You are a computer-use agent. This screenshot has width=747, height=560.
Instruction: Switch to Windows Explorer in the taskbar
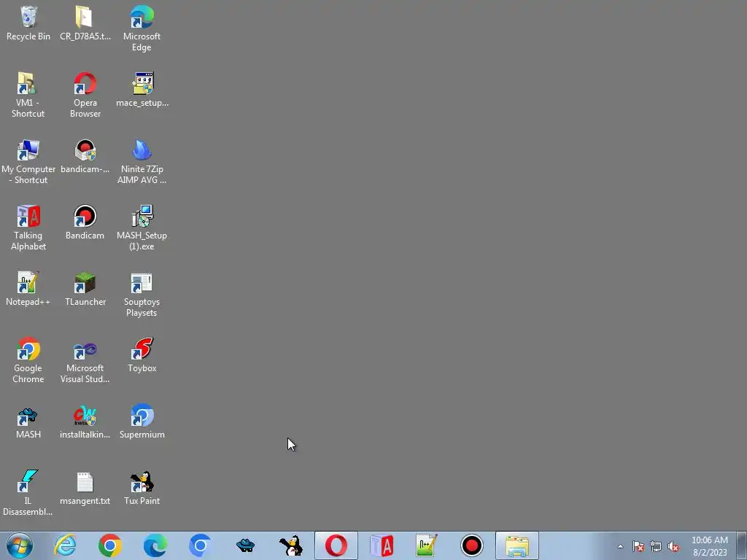click(517, 545)
